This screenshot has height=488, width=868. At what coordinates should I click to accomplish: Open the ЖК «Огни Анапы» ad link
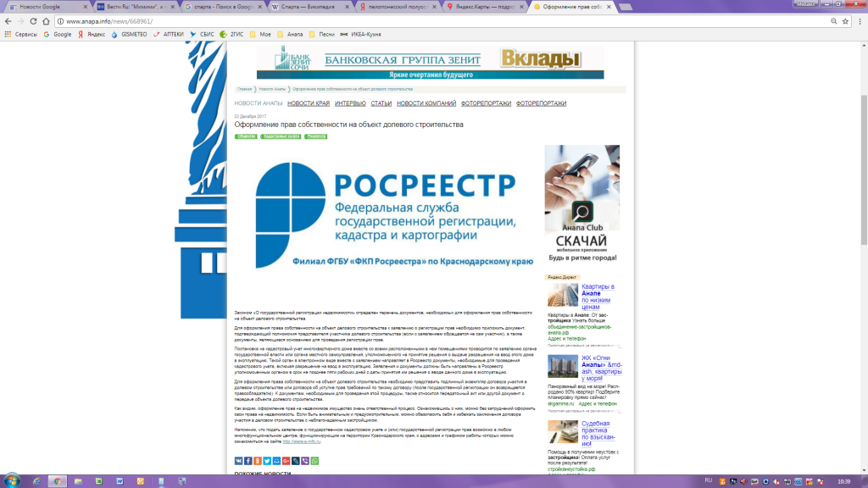point(601,368)
